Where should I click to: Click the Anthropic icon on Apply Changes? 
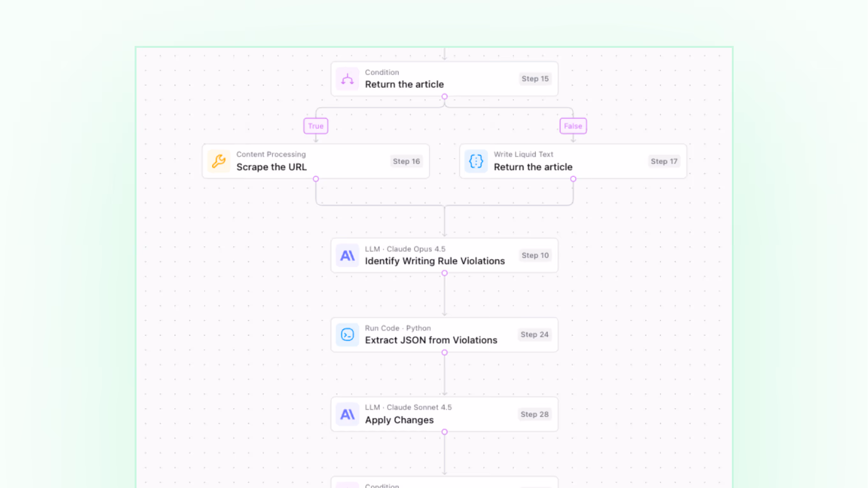point(347,414)
